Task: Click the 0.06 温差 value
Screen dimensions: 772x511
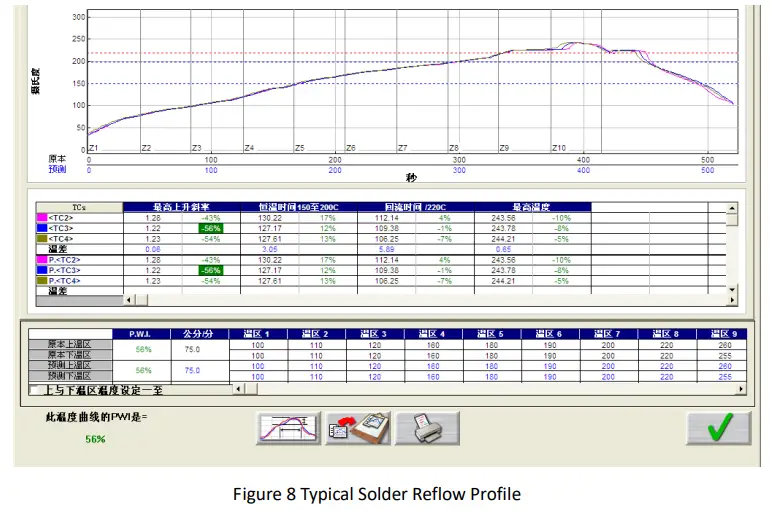Action: pyautogui.click(x=153, y=249)
